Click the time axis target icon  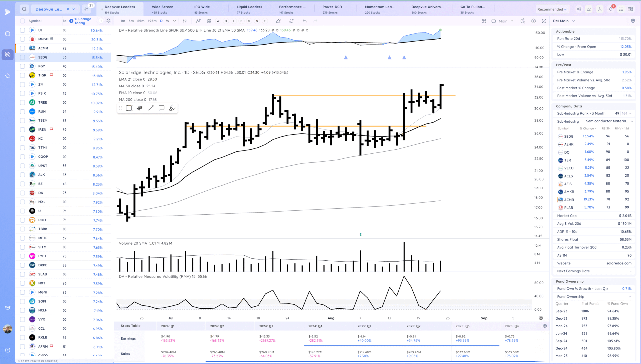click(541, 318)
